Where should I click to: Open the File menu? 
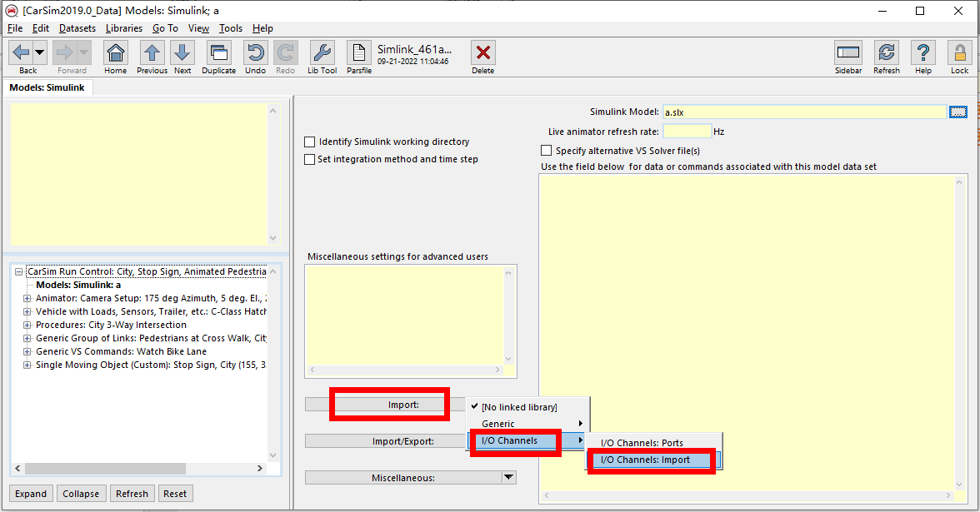15,28
